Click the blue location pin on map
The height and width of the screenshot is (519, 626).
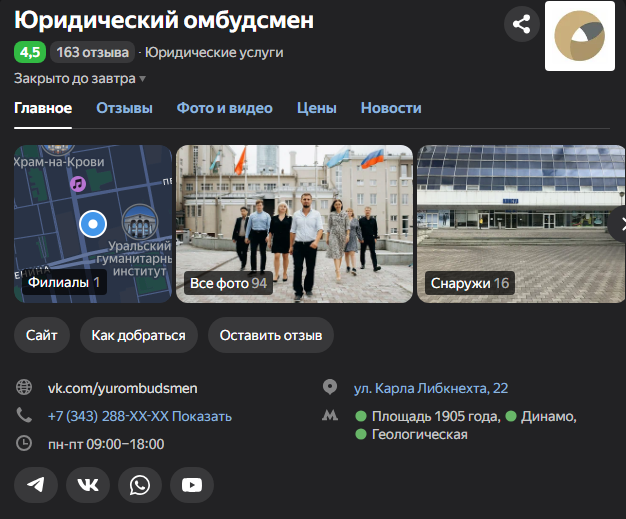[93, 224]
